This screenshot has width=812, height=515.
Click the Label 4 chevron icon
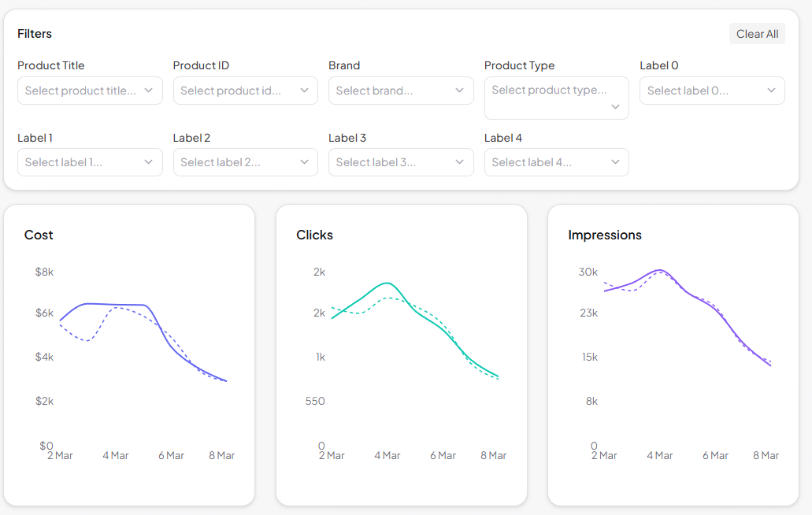(x=615, y=162)
